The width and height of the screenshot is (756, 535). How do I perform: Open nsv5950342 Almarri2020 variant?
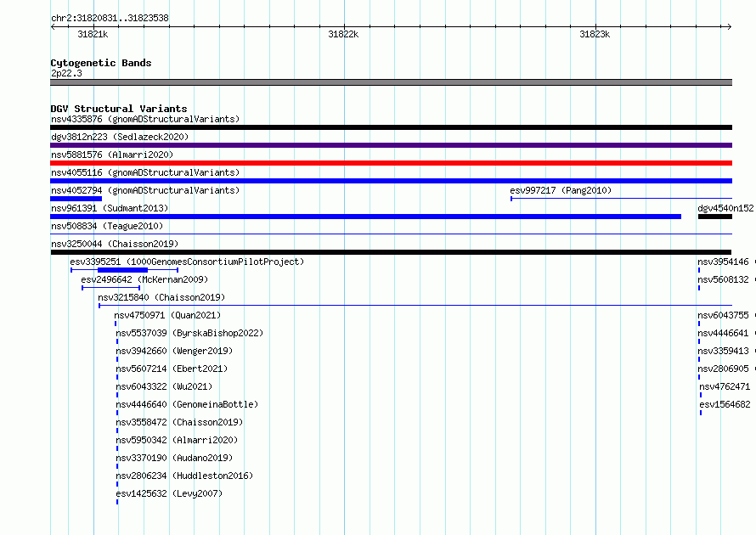[177, 440]
